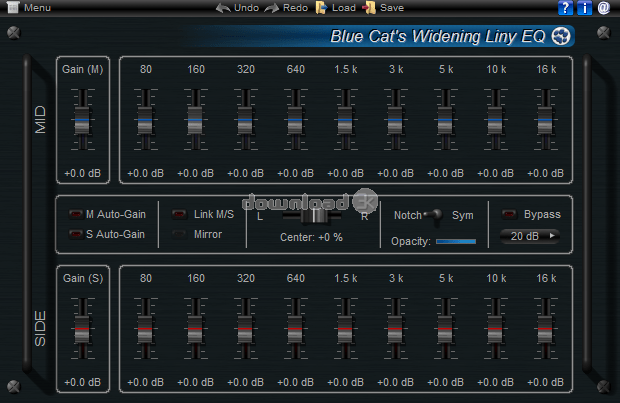Click Side 80 Hz +0.0 dB value

(146, 382)
